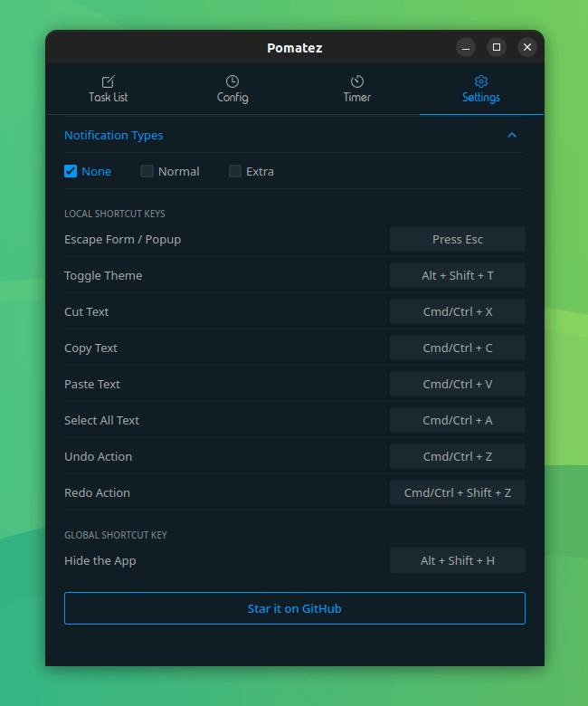Click the Alt + Shift + T shortcut
This screenshot has height=706, width=588.
pyautogui.click(x=458, y=275)
